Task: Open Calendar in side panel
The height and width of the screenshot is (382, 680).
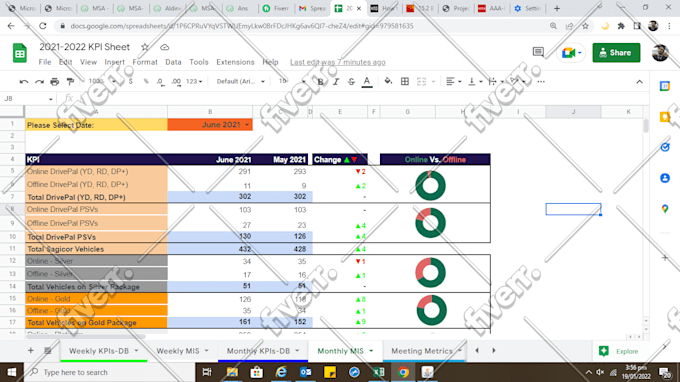Action: tap(665, 86)
